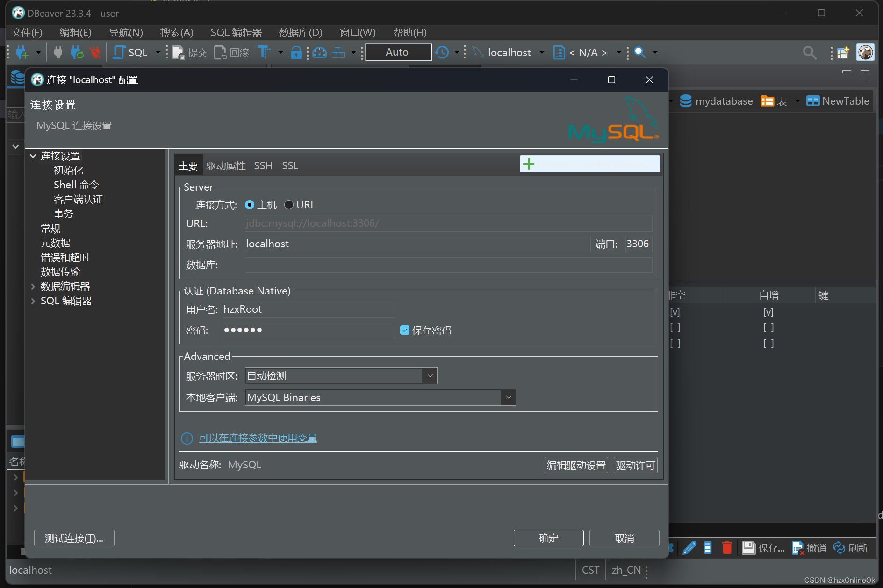The height and width of the screenshot is (588, 883).
Task: Switch to the 驱动属性 tab
Action: coord(226,166)
